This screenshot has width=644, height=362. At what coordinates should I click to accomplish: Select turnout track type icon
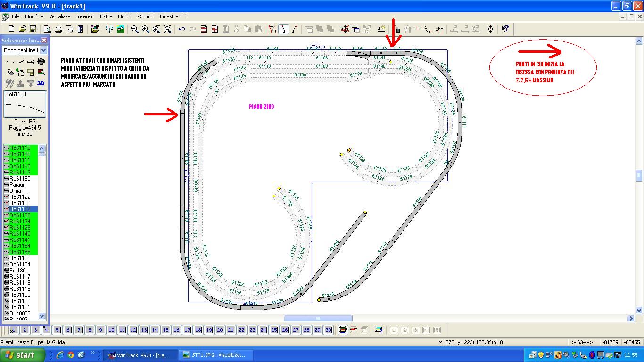tap(31, 62)
